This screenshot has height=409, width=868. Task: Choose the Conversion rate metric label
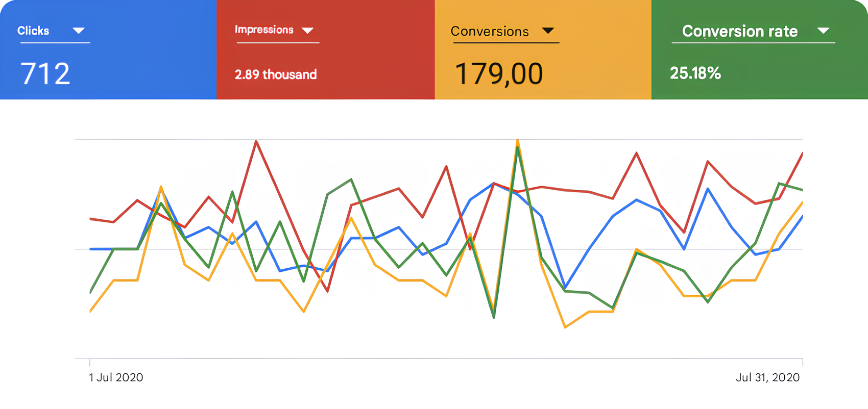(739, 31)
